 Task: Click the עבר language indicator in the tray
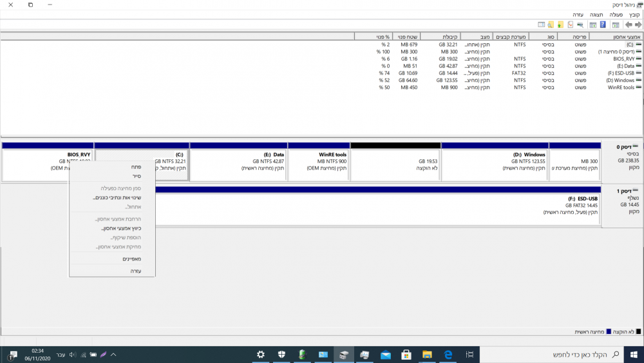click(x=61, y=355)
